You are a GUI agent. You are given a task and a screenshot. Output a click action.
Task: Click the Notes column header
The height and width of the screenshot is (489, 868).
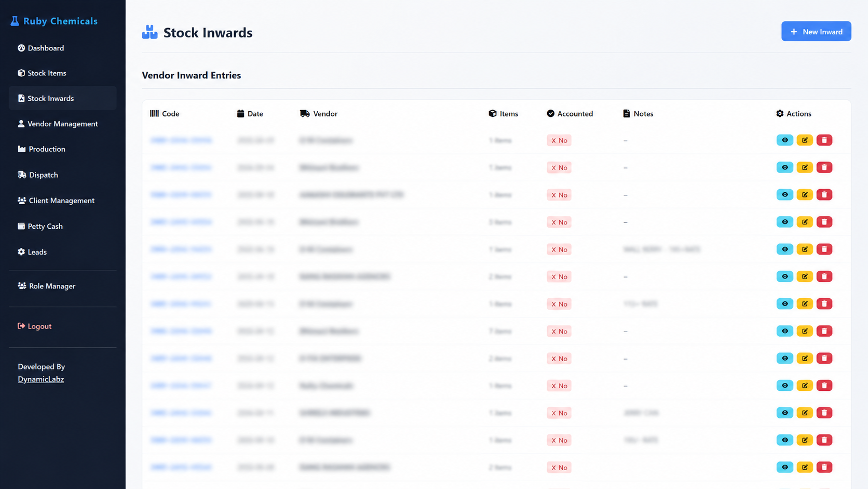(x=638, y=114)
